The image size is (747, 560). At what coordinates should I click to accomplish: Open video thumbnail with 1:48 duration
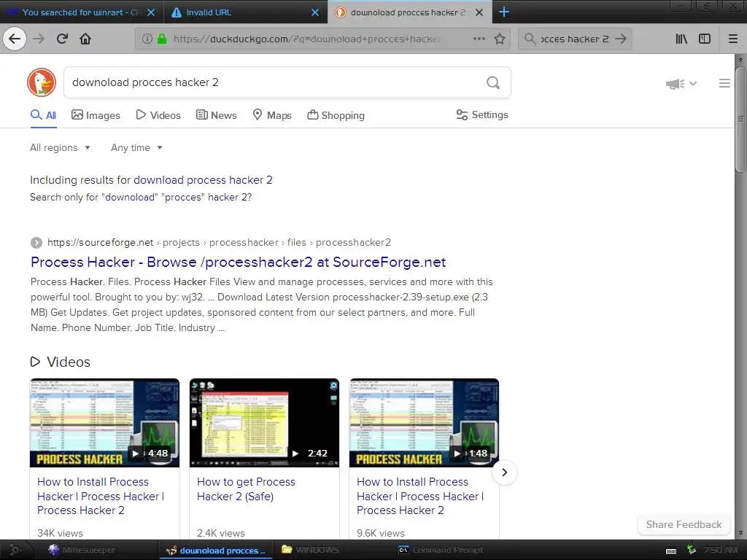coord(424,423)
